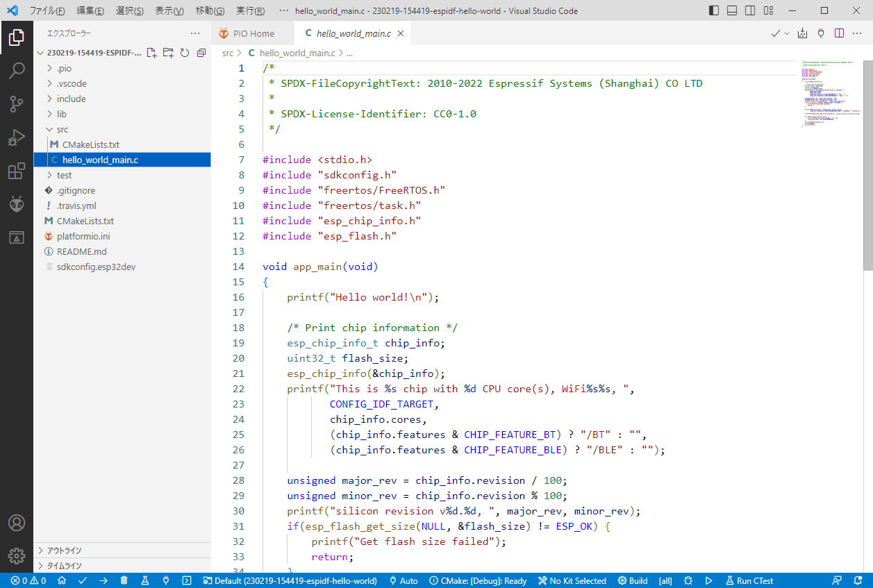Open notifications bell in status bar
The width and height of the screenshot is (873, 588).
[858, 580]
